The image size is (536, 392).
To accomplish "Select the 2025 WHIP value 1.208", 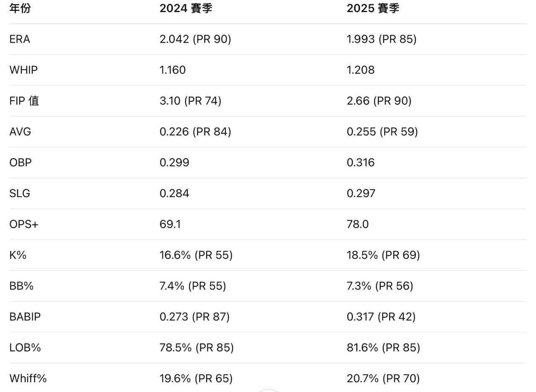I will click(x=361, y=70).
